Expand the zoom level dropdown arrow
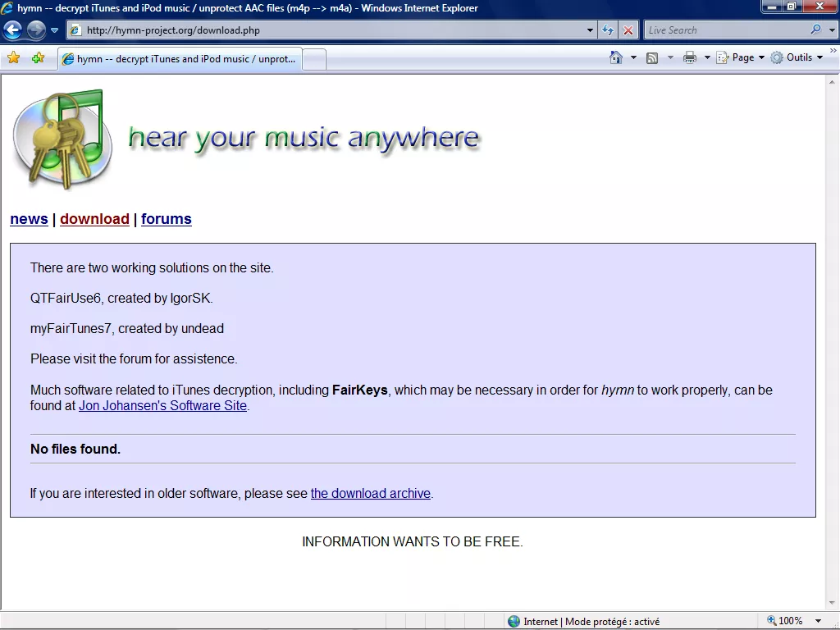The image size is (840, 630). (x=818, y=621)
